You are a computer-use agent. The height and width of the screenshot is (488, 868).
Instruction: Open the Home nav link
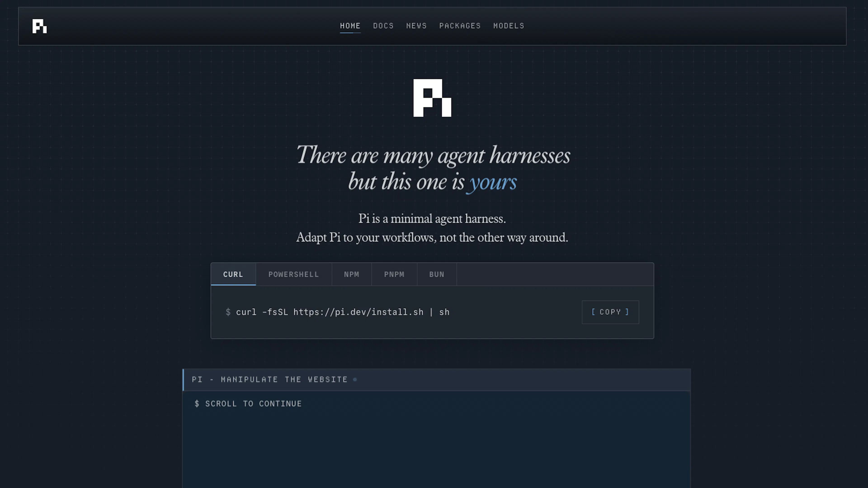(350, 26)
